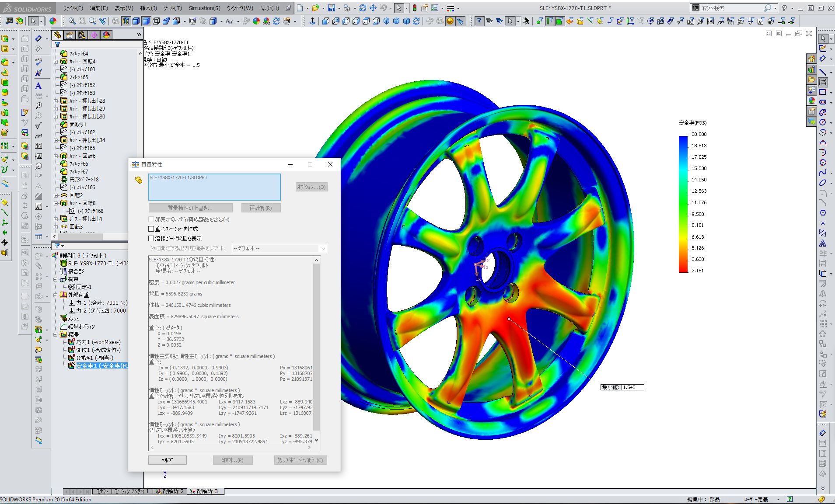
Task: Open the PropertyManager tab icon
Action: [x=70, y=35]
